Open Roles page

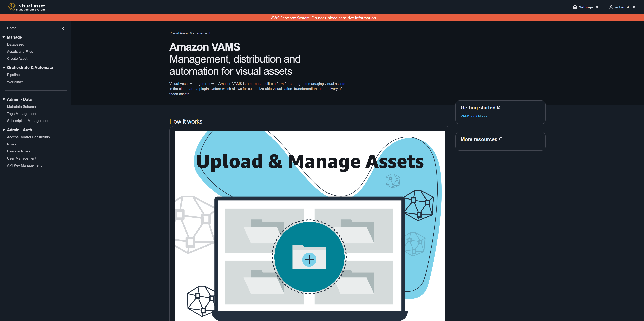click(11, 144)
